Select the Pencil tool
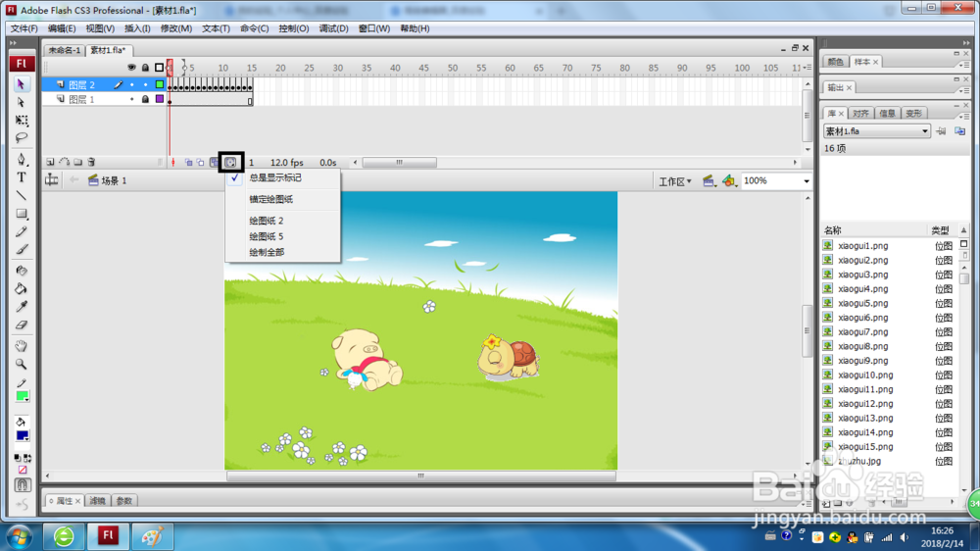This screenshot has width=980, height=551. point(22,232)
